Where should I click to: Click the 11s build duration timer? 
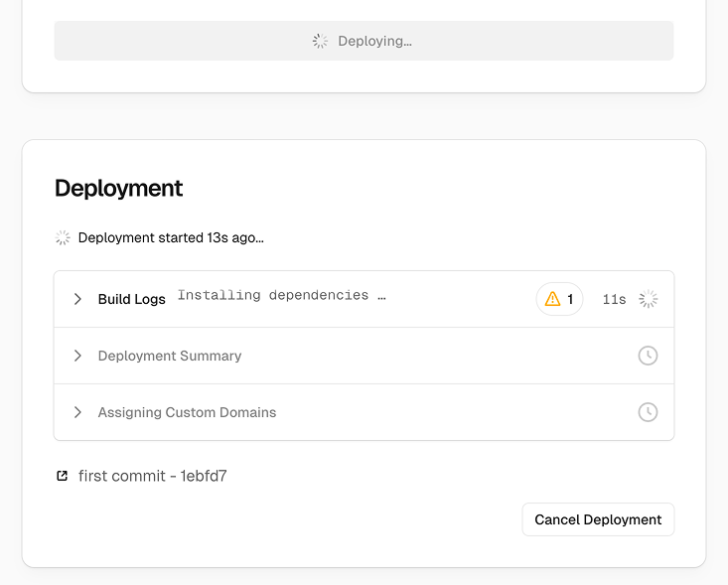coord(614,299)
